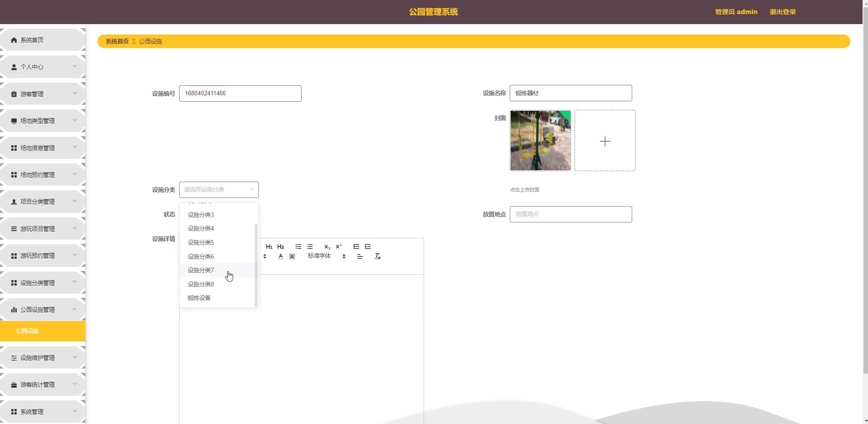Click the person icon beside 个人中心
Screen dimensions: 868x424
pyautogui.click(x=14, y=67)
